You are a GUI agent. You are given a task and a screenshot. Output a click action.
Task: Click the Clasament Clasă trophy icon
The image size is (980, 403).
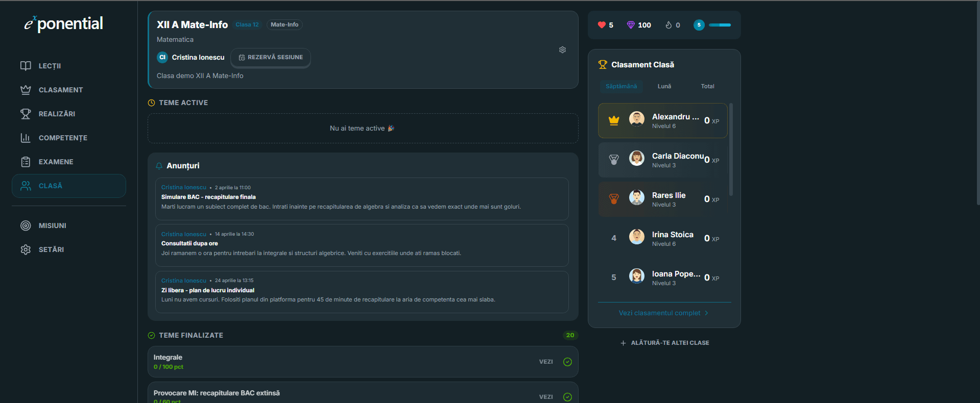(x=603, y=65)
